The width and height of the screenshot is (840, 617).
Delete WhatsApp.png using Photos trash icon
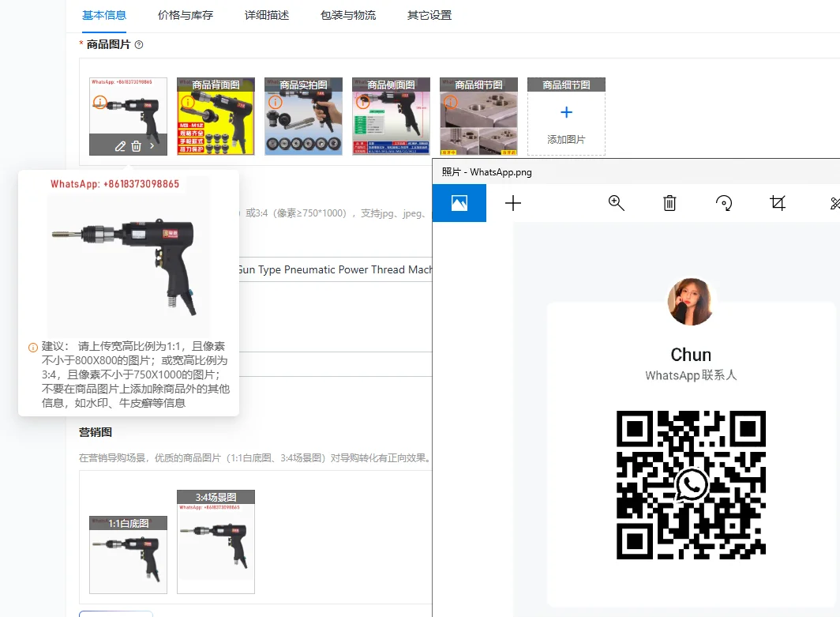[x=669, y=203]
